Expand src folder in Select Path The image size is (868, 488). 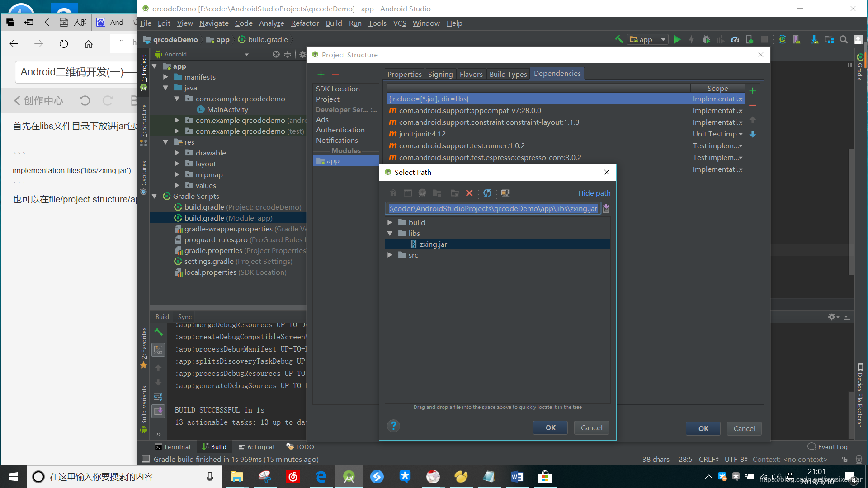(390, 255)
